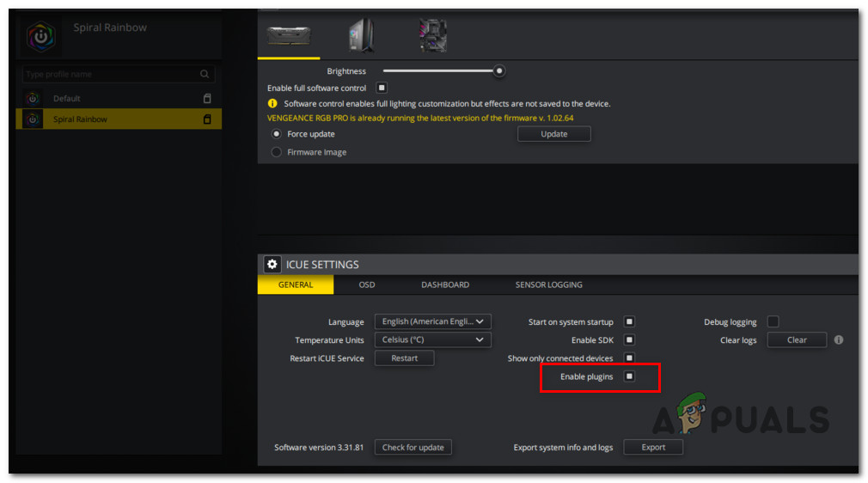Click the search magnifier in profile name field
This screenshot has height=483, width=868.
[205, 74]
